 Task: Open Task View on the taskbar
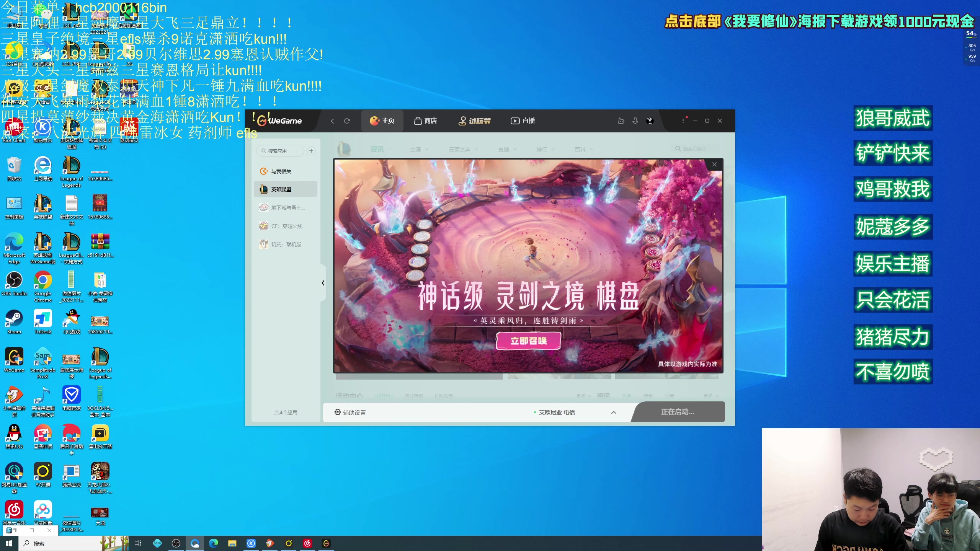[x=138, y=543]
